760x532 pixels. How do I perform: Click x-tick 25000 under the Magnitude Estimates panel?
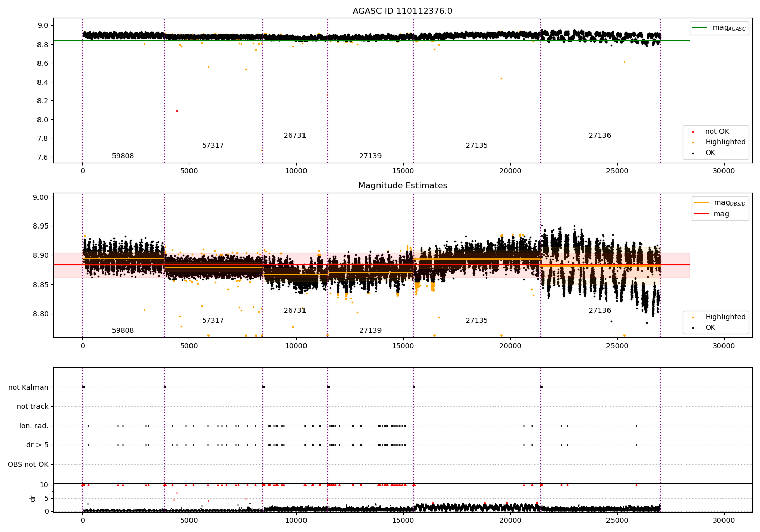(617, 346)
